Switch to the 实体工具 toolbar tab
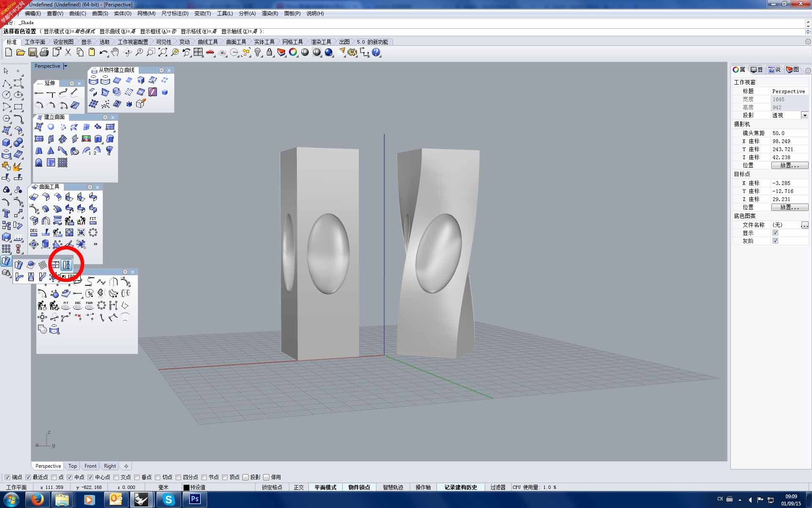 click(264, 42)
